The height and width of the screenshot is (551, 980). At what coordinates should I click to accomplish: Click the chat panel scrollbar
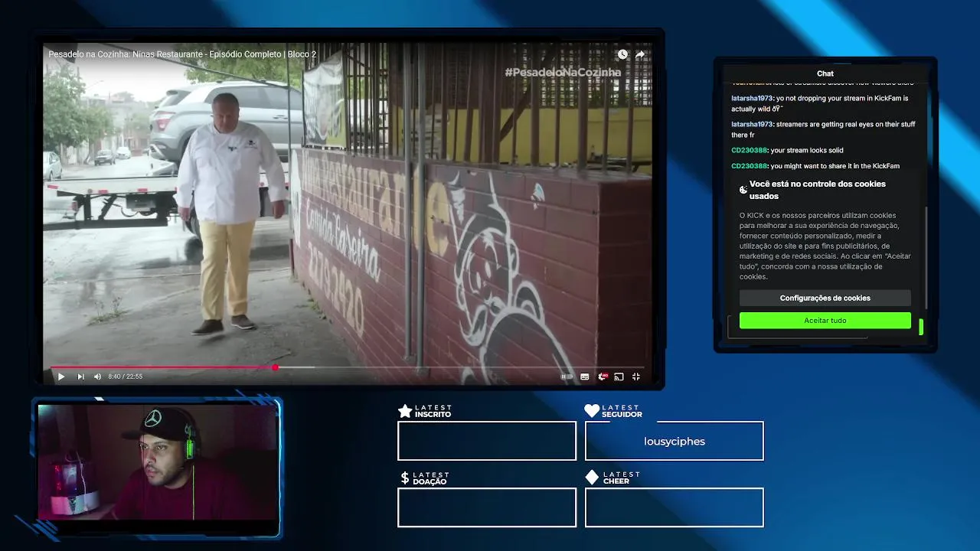pos(926,256)
